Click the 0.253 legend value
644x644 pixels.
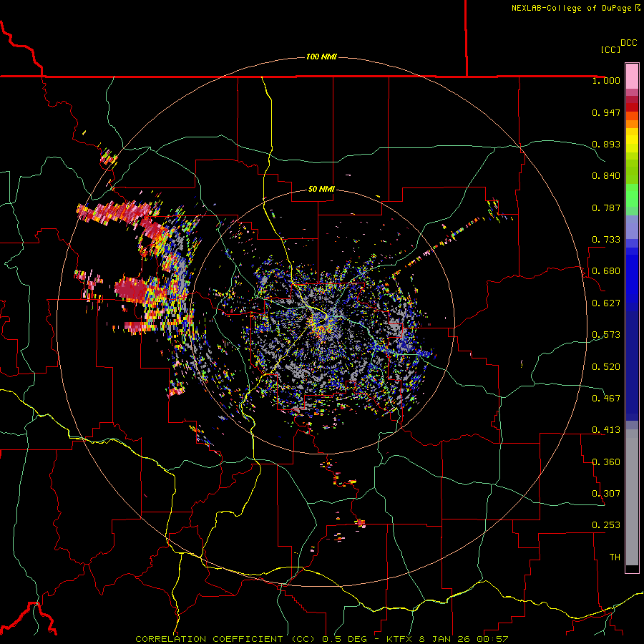[606, 525]
